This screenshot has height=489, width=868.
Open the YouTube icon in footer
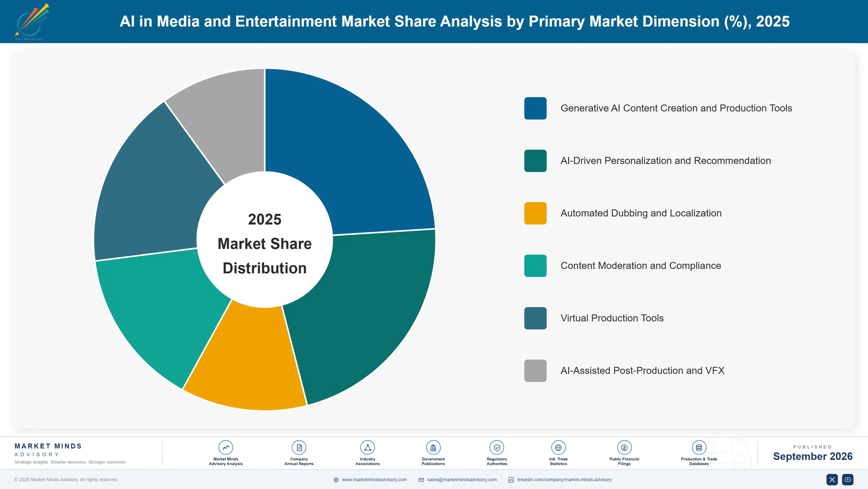point(848,480)
